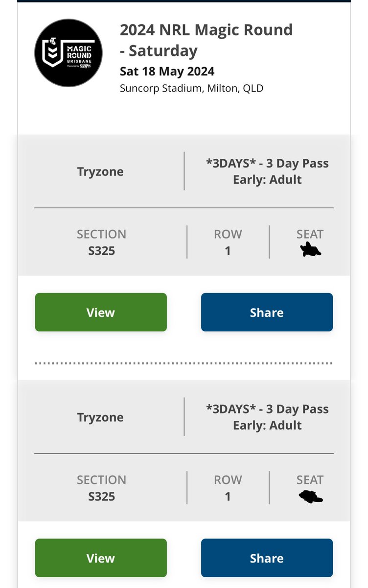Tap Section S325 on the first ticket
This screenshot has width=368, height=588.
101,242
